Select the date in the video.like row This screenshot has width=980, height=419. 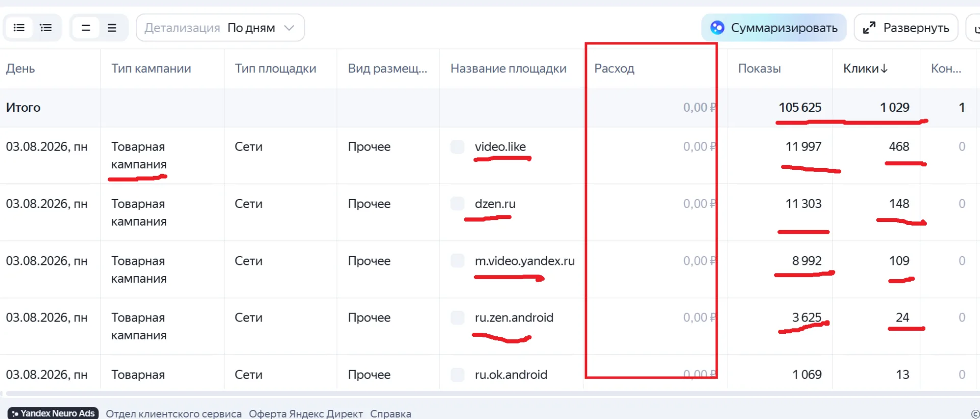pos(47,146)
